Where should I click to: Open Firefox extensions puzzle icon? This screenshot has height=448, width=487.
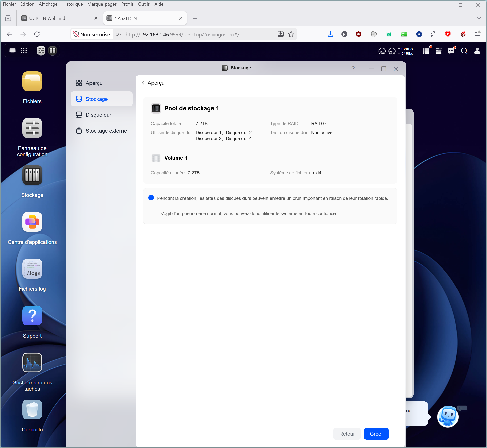[x=434, y=34]
